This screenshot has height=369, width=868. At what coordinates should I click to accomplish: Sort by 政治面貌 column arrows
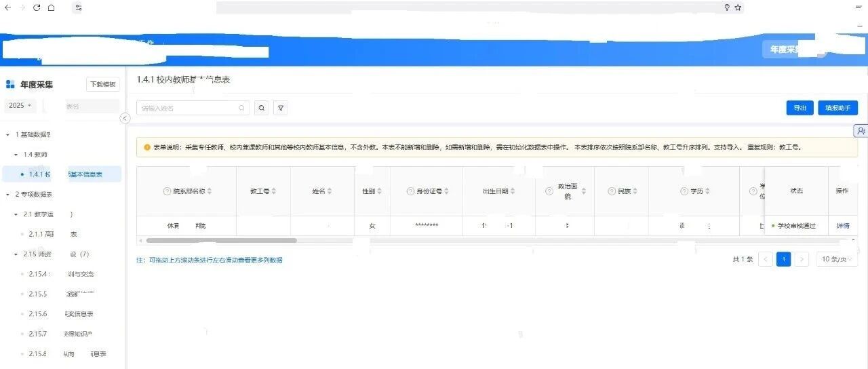(583, 191)
